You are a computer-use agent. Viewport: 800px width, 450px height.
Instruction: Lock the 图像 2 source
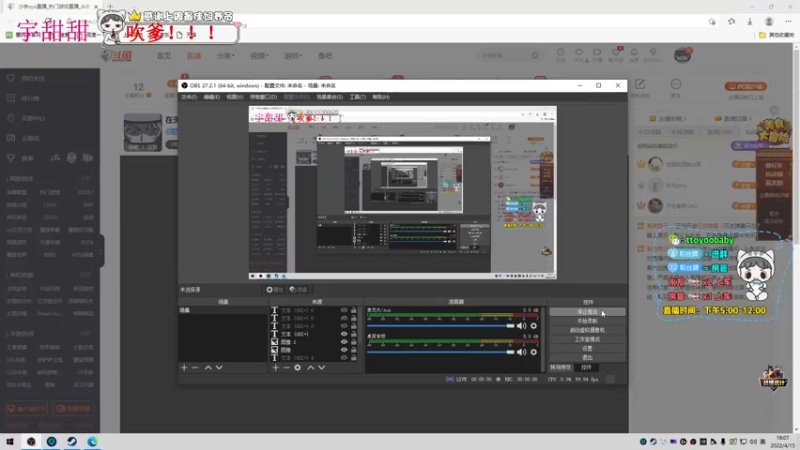354,342
